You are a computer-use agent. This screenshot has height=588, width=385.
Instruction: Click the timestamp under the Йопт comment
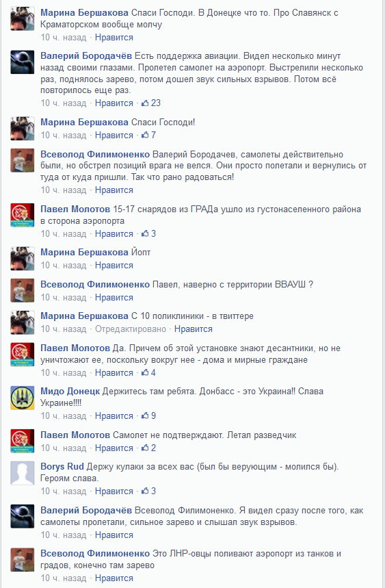64,265
